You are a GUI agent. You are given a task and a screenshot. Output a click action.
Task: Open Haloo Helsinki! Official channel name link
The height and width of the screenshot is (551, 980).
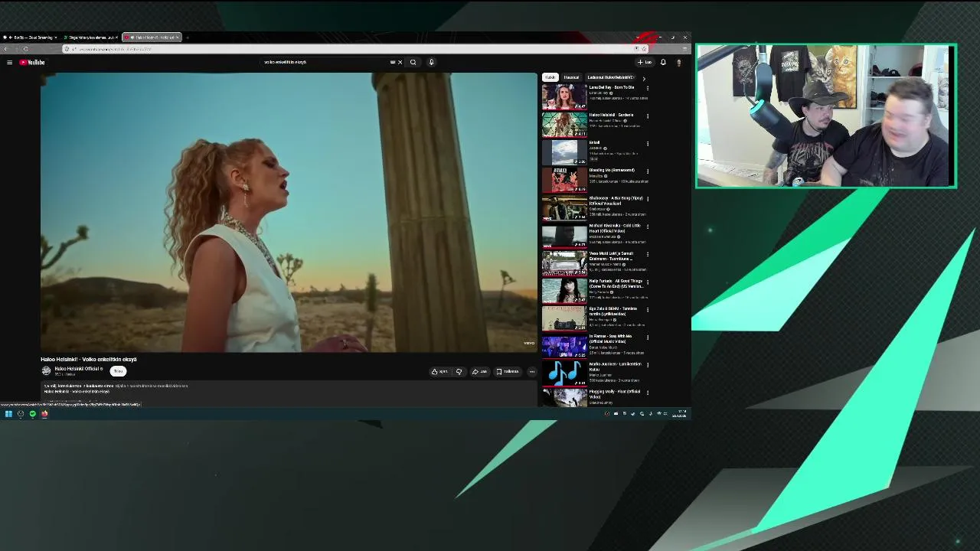[78, 369]
